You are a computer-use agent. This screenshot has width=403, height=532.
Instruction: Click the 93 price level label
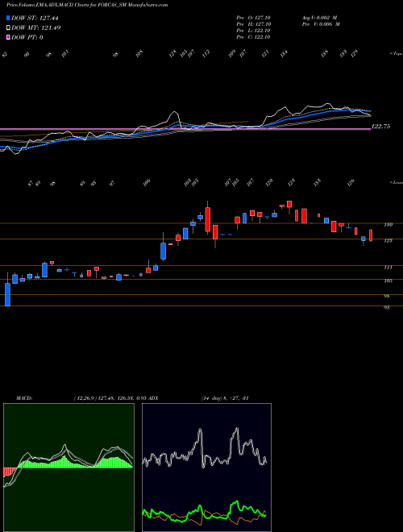coord(388,308)
